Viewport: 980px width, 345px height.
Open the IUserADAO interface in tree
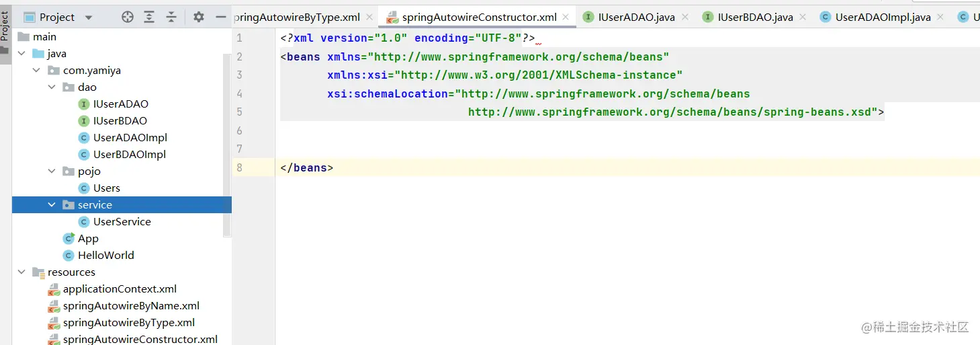121,104
